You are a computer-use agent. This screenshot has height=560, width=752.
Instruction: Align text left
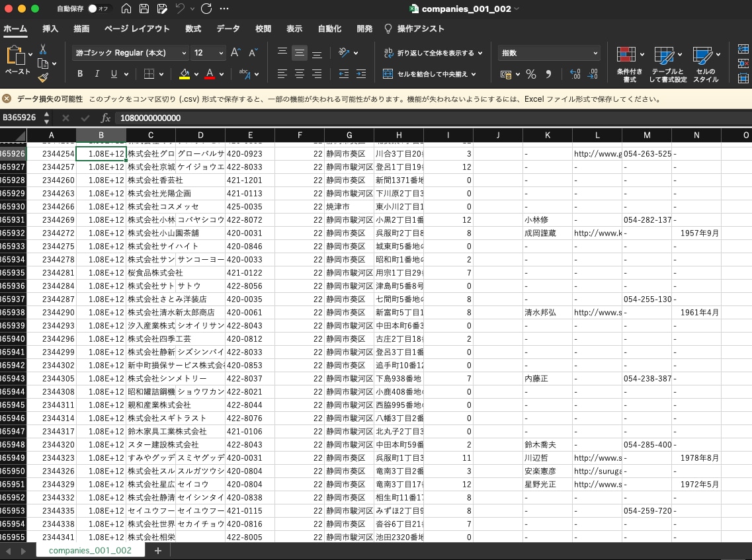pos(282,73)
